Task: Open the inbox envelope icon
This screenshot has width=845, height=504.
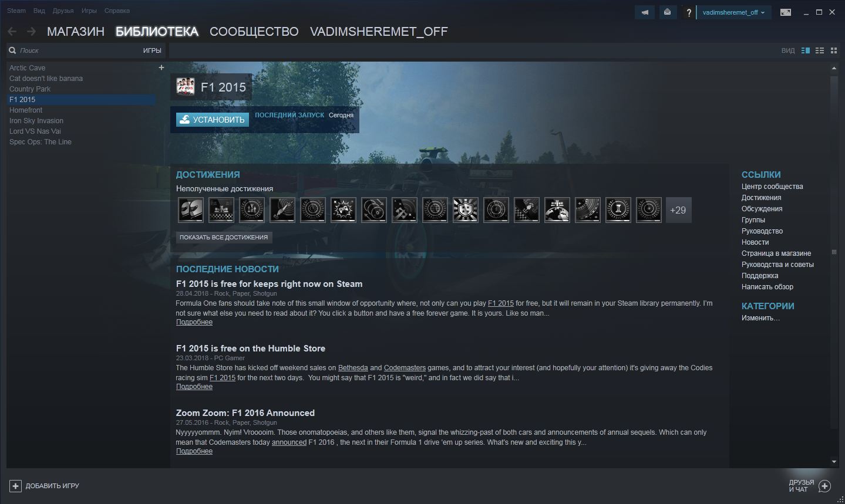Action: (x=668, y=12)
